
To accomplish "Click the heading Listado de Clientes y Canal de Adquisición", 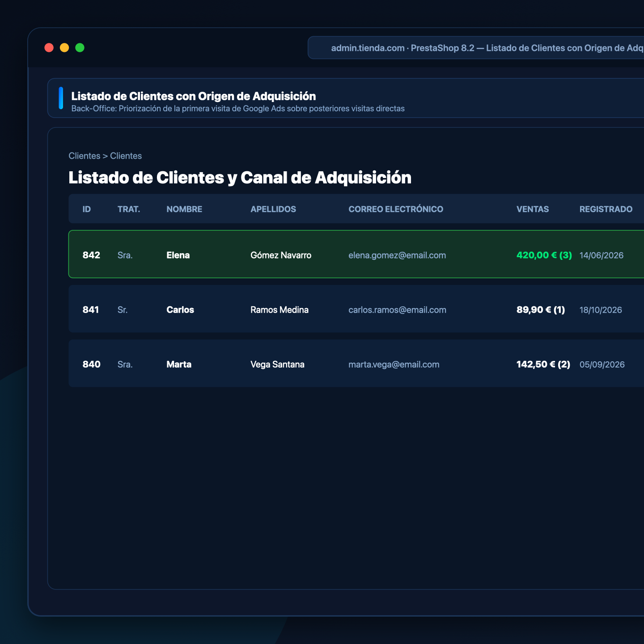I will (240, 178).
